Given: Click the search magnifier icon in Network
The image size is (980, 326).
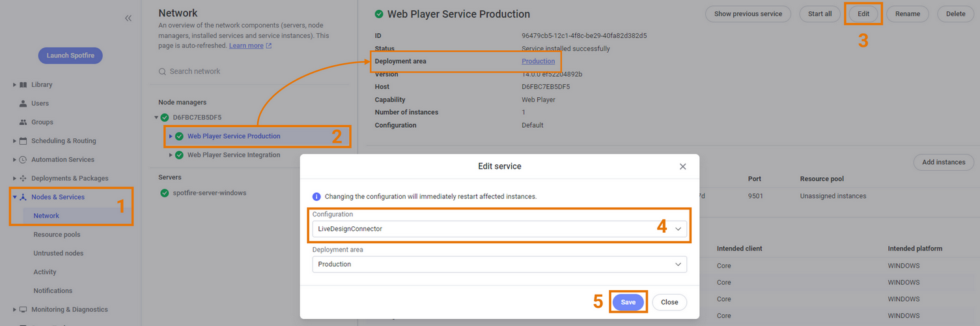Looking at the screenshot, I should (x=162, y=72).
